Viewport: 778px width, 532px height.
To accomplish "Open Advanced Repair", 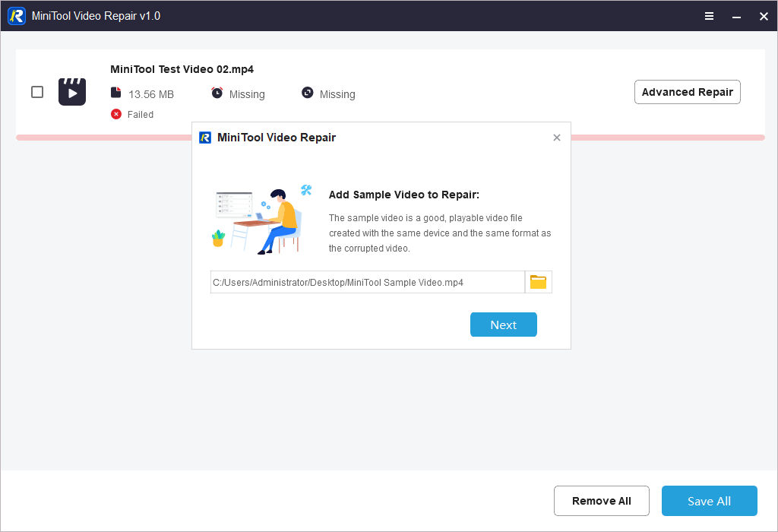I will (x=687, y=92).
